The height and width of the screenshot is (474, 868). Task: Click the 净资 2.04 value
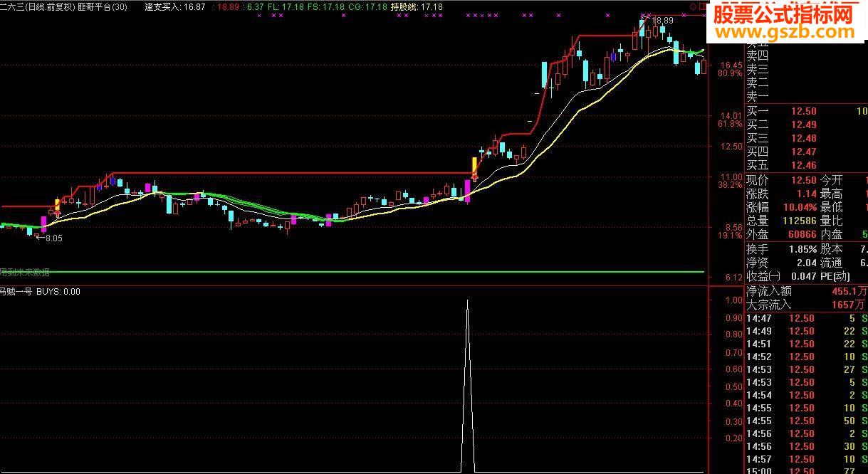(x=806, y=263)
